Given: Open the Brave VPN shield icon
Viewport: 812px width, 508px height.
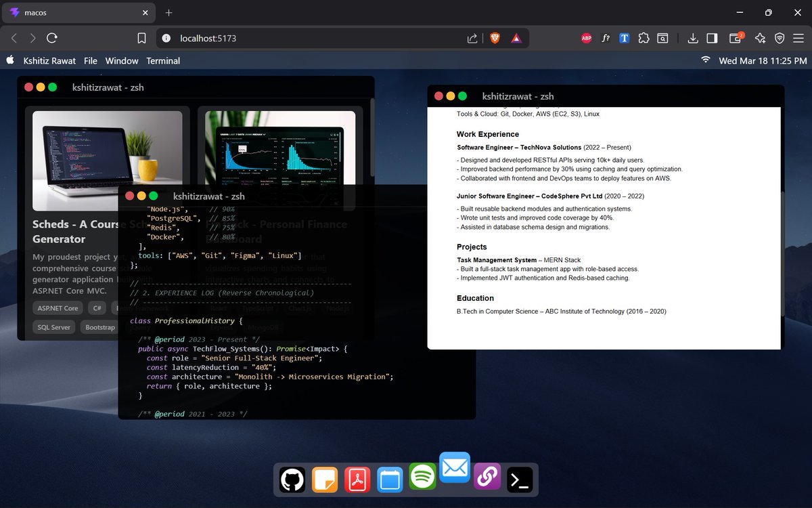Looking at the screenshot, I should 780,39.
